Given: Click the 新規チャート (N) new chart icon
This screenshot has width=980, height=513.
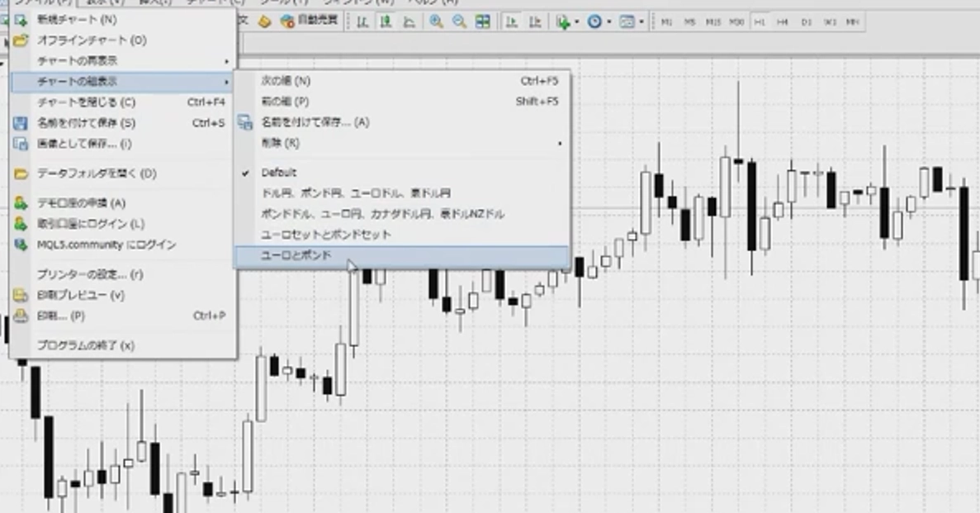Looking at the screenshot, I should [21, 19].
